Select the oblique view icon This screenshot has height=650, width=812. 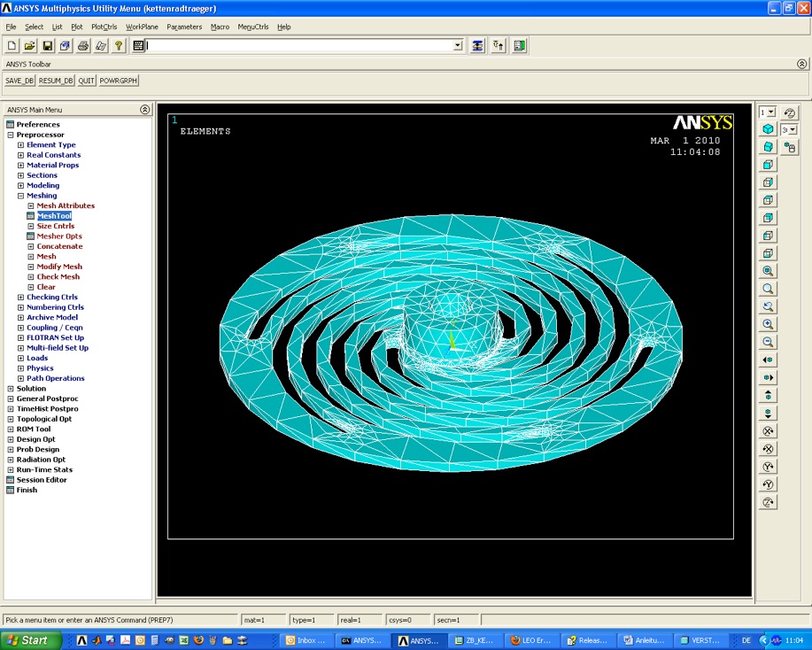[x=768, y=147]
